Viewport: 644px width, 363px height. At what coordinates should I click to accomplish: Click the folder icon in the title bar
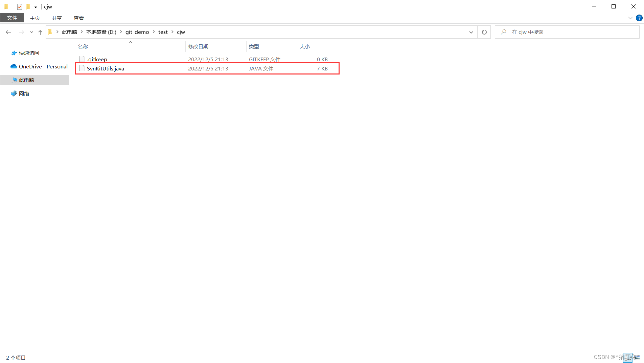coord(6,6)
